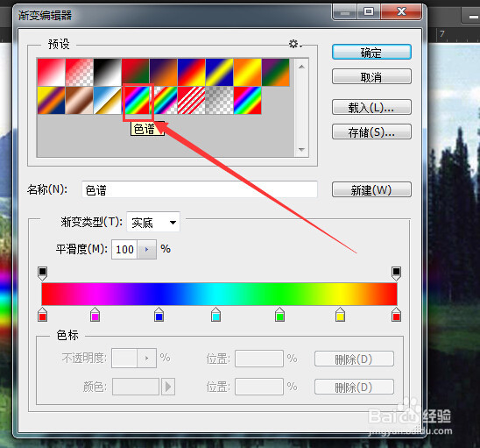The width and height of the screenshot is (480, 448).
Task: Minimize the 渐变编辑器 dialog
Action: click(345, 12)
